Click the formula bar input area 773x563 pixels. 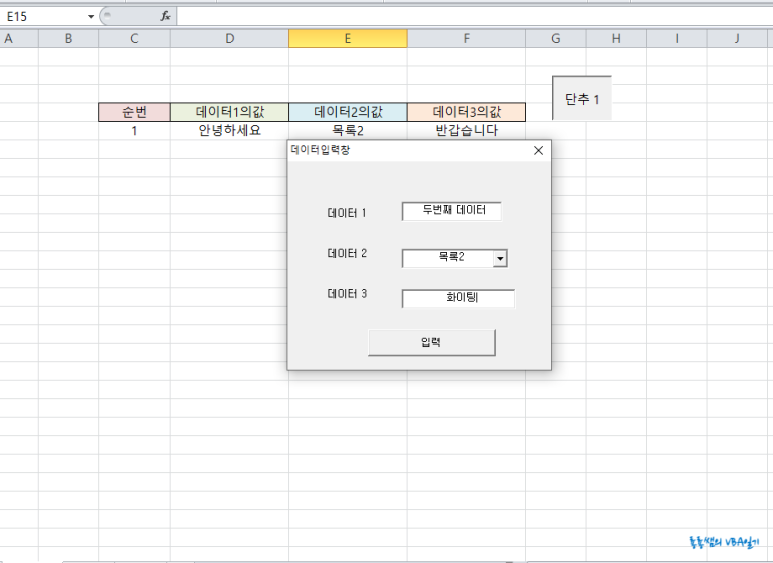coord(470,17)
